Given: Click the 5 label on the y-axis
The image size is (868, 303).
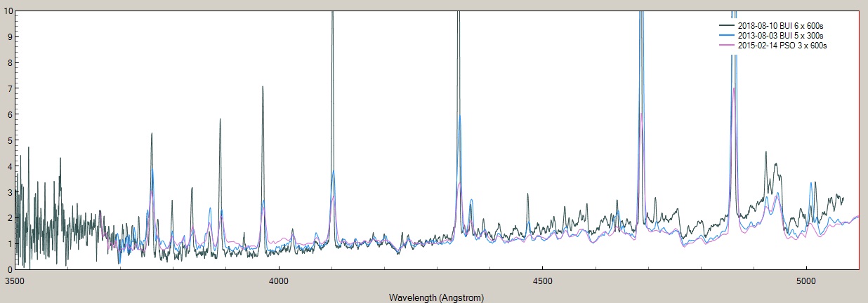Looking at the screenshot, I should click(x=8, y=140).
